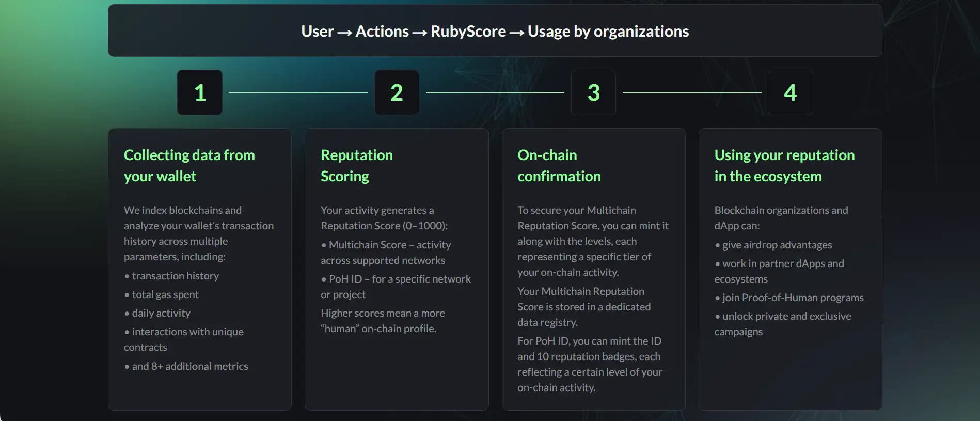980x421 pixels.
Task: Select the "Reputation Scoring" card title
Action: pos(357,165)
